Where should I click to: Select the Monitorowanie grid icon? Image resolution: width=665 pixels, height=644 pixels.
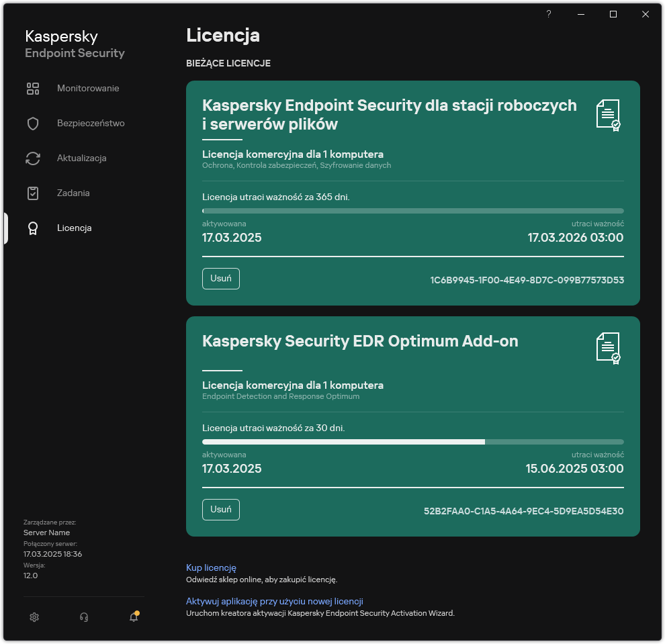33,88
